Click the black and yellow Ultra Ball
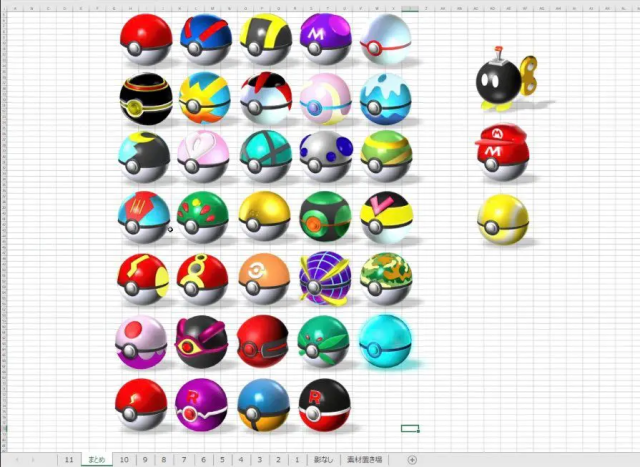Screen dimensions: 640x467 pyautogui.click(x=265, y=38)
